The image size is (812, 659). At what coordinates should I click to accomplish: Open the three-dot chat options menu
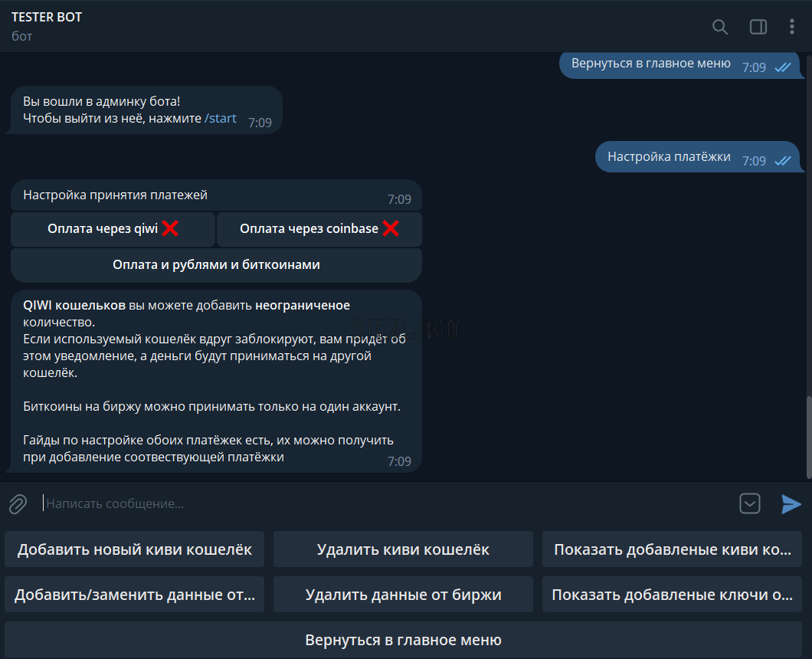click(792, 27)
